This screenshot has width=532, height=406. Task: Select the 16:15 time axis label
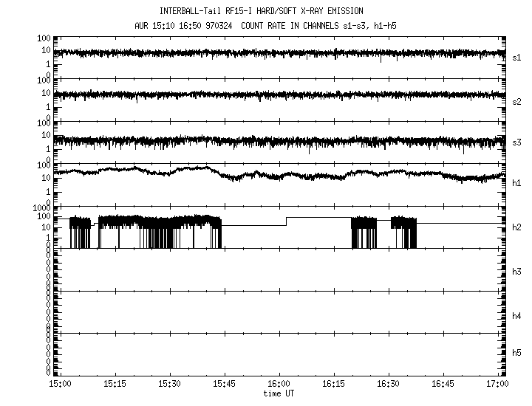pos(333,385)
